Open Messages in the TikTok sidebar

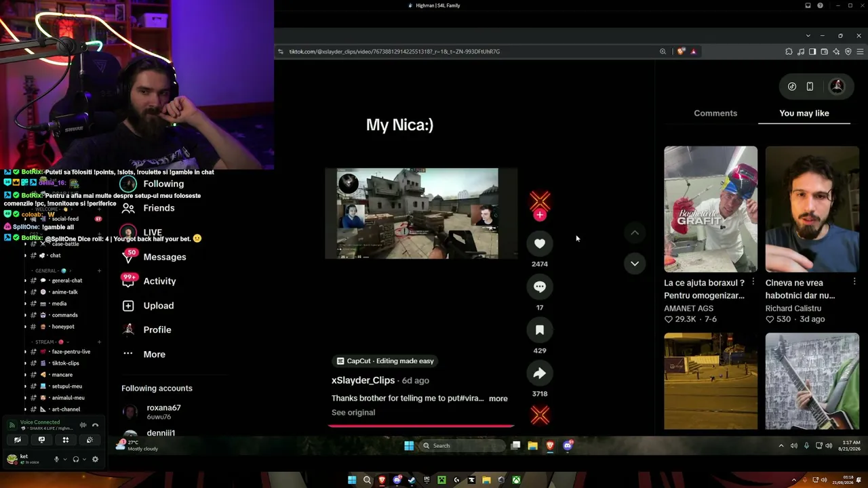coord(154,257)
